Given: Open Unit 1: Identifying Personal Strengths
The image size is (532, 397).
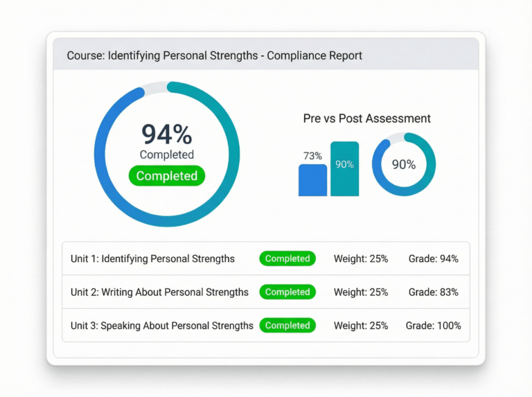Looking at the screenshot, I should tap(152, 258).
